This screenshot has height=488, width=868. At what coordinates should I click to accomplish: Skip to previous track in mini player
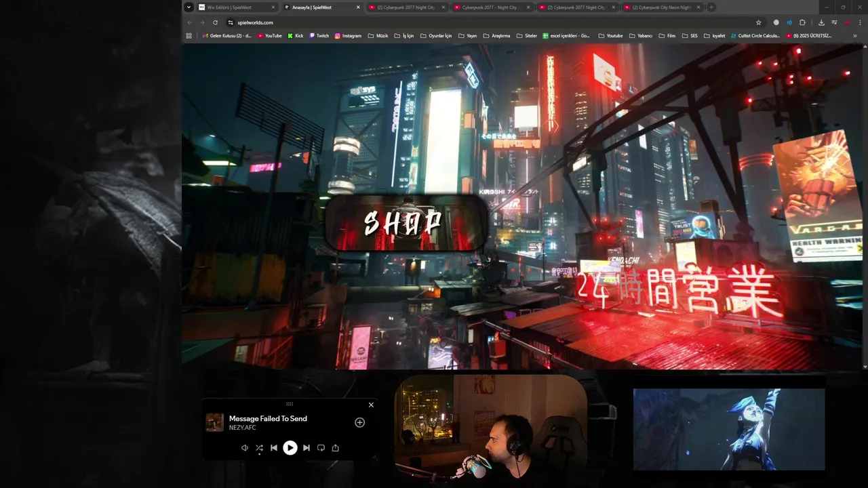[273, 447]
